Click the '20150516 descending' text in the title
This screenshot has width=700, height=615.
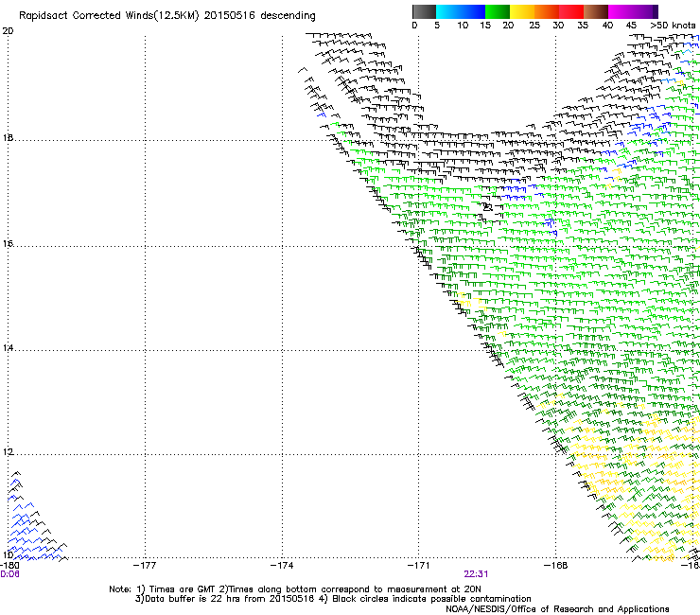click(260, 16)
